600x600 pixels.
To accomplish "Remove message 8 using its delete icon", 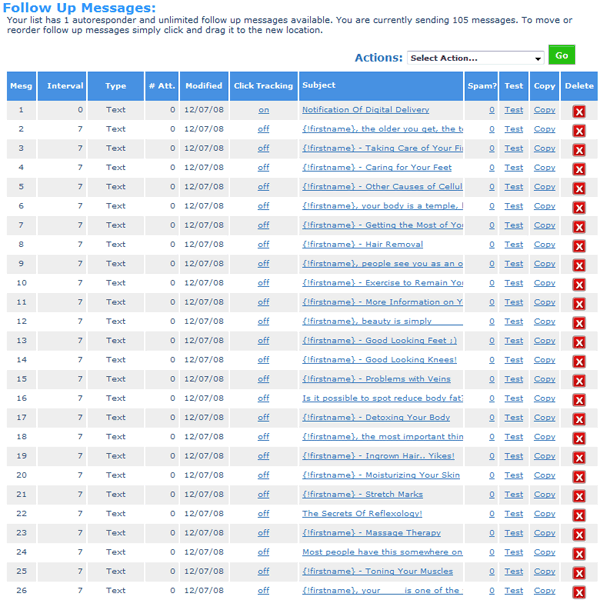I will 578,246.
